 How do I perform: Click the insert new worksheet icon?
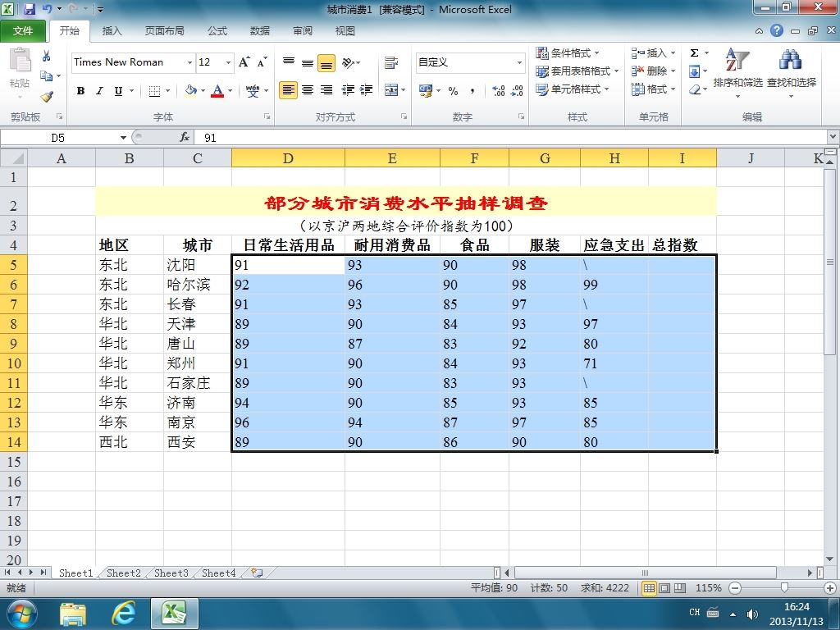pyautogui.click(x=257, y=573)
